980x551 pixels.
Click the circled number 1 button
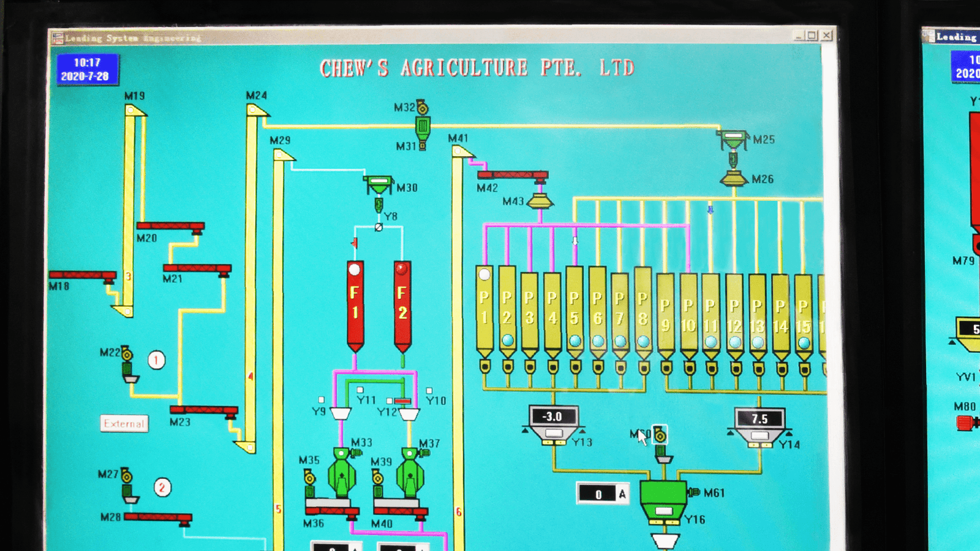coord(156,360)
